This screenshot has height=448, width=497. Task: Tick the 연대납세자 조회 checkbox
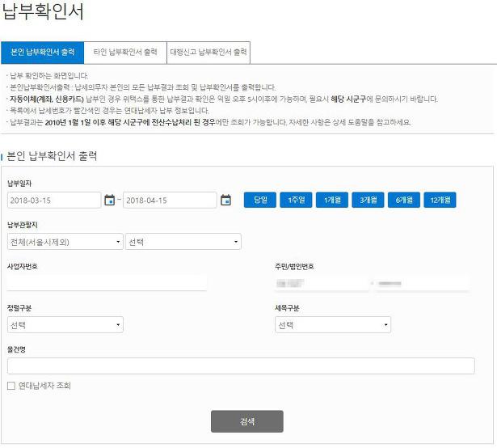11,386
